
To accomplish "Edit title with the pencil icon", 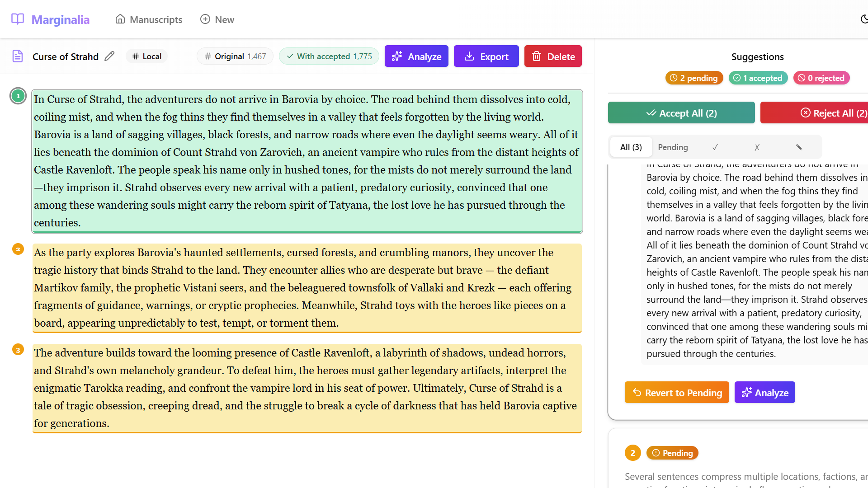I will pos(109,56).
